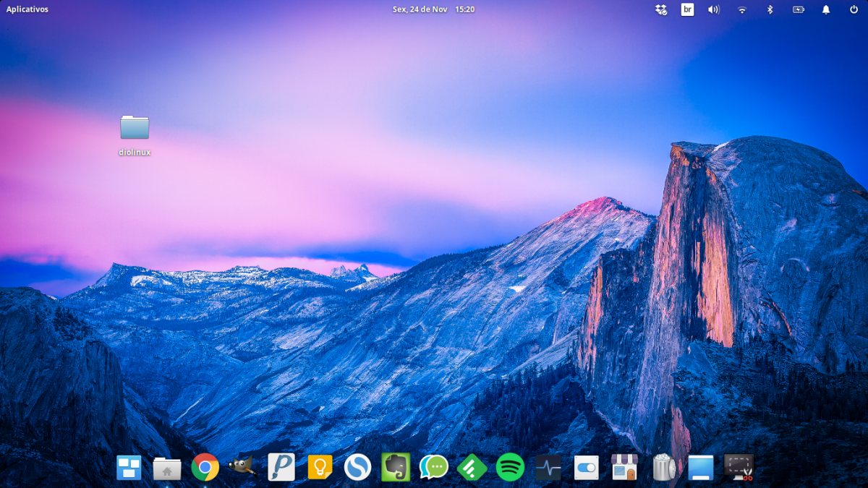868x488 pixels.
Task: Open Spotify from the dock
Action: pyautogui.click(x=510, y=468)
